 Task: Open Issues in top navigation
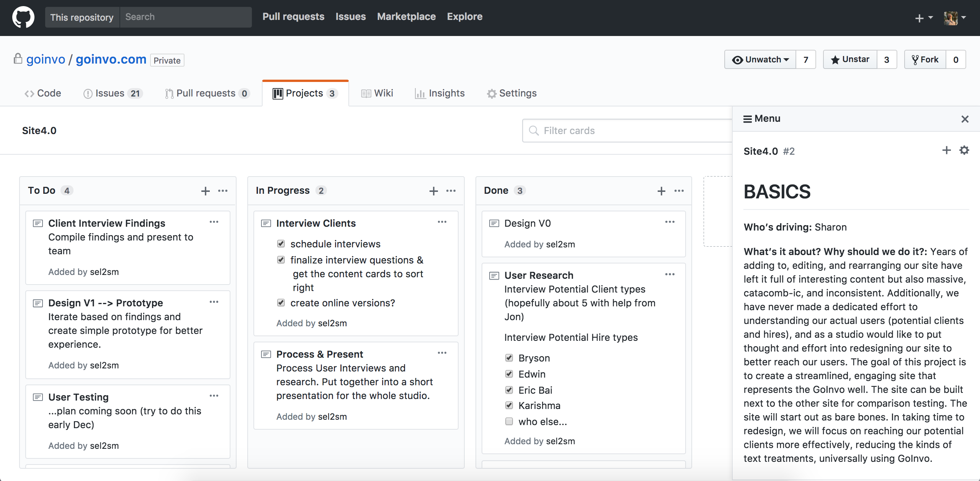tap(351, 17)
